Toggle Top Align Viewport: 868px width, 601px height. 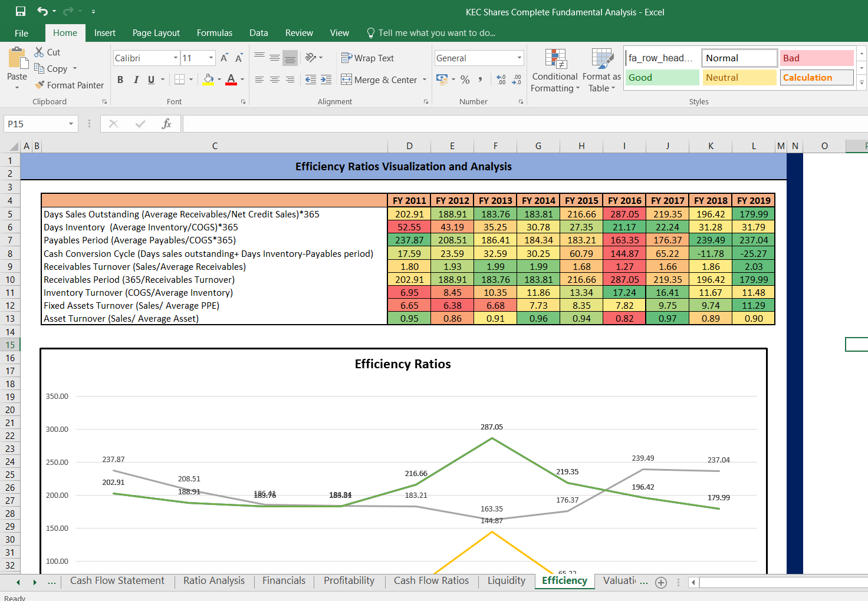pos(259,58)
